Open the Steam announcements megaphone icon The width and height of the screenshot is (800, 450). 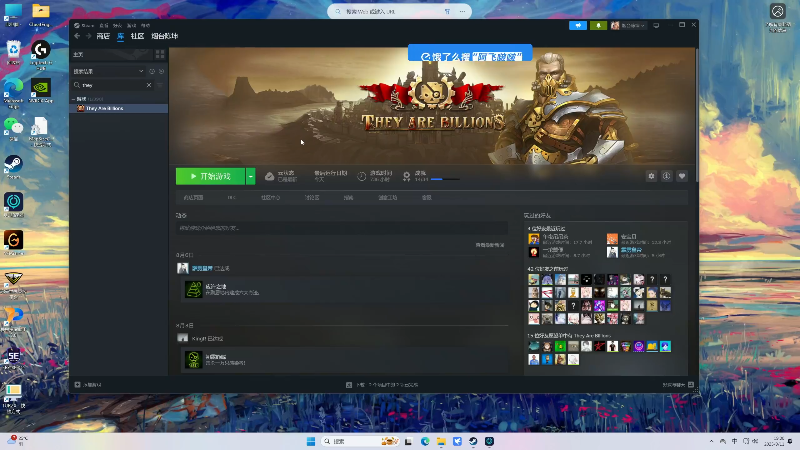(578, 25)
